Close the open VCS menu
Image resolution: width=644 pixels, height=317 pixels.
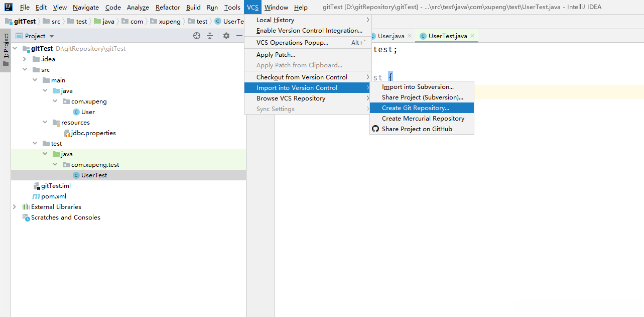(253, 8)
